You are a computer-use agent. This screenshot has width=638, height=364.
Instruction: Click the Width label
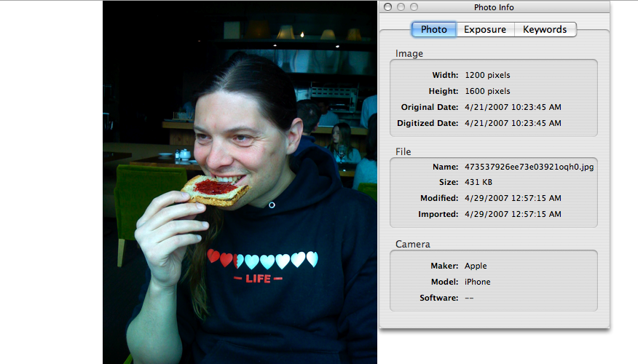445,75
